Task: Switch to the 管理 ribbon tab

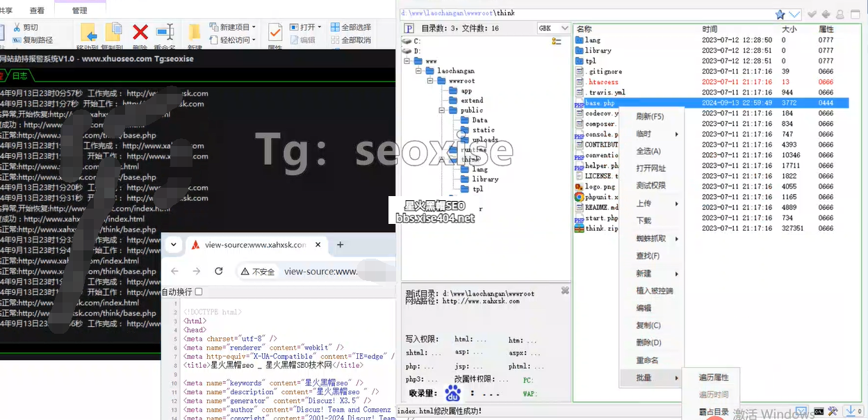Action: click(x=79, y=10)
